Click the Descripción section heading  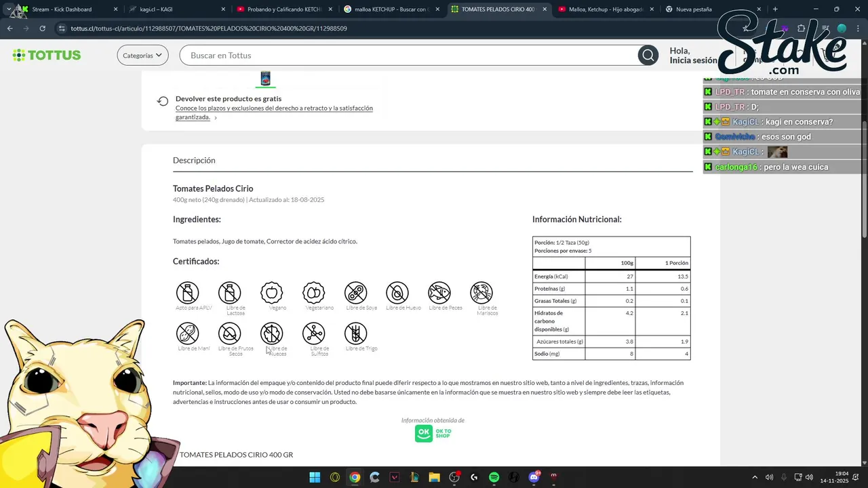click(194, 160)
